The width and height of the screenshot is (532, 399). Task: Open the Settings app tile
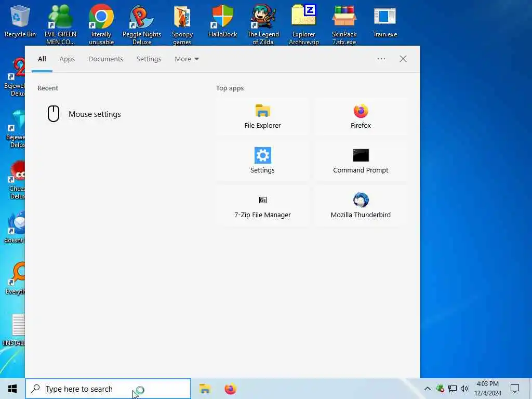coord(262,161)
